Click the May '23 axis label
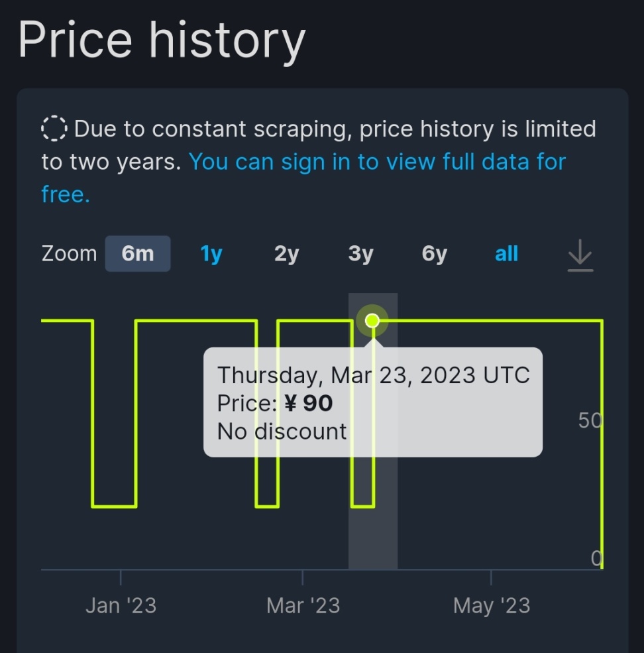Image resolution: width=644 pixels, height=653 pixels. [492, 605]
